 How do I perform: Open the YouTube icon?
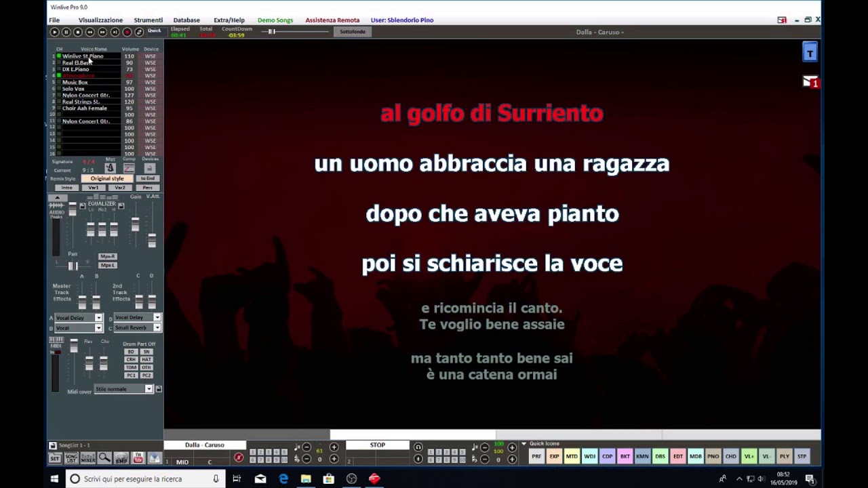[x=138, y=458]
